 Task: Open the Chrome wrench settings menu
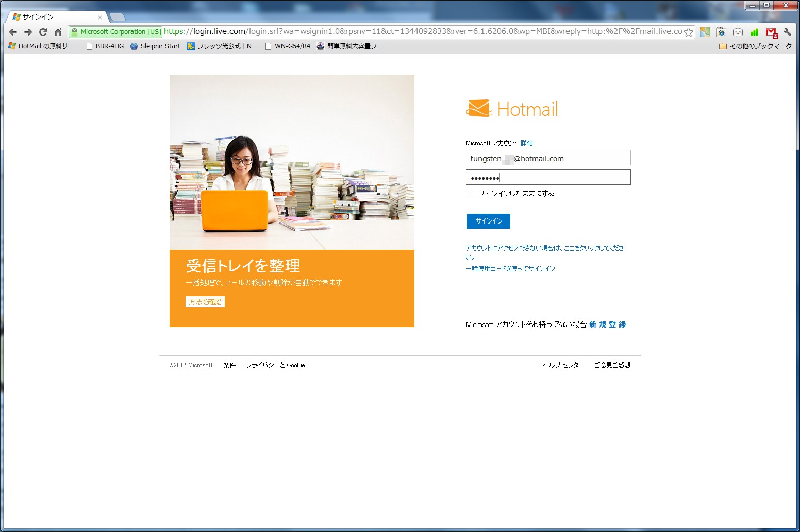pyautogui.click(x=787, y=32)
